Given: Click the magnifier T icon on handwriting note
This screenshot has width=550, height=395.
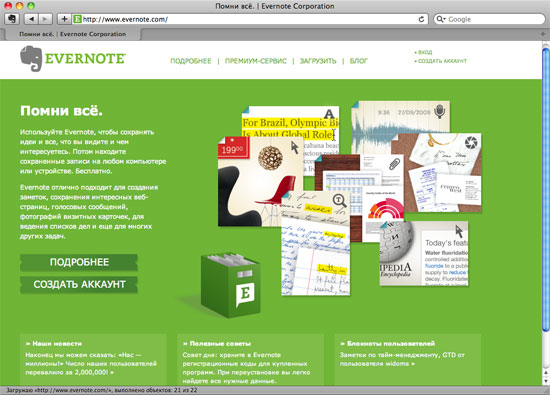Looking at the screenshot, I should pyautogui.click(x=339, y=201).
